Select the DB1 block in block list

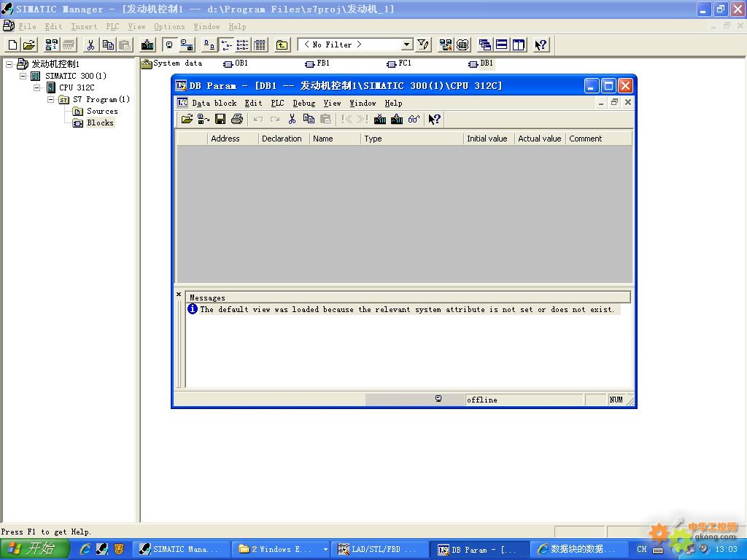(481, 63)
